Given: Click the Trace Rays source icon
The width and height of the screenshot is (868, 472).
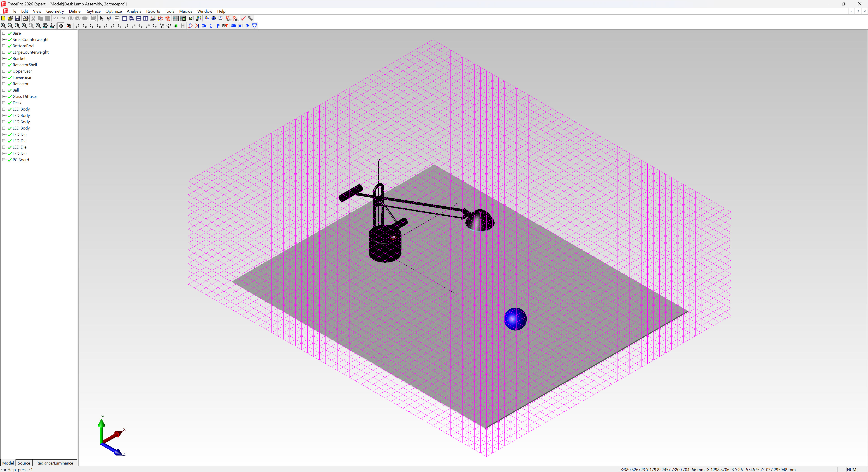Looking at the screenshot, I should click(x=160, y=18).
